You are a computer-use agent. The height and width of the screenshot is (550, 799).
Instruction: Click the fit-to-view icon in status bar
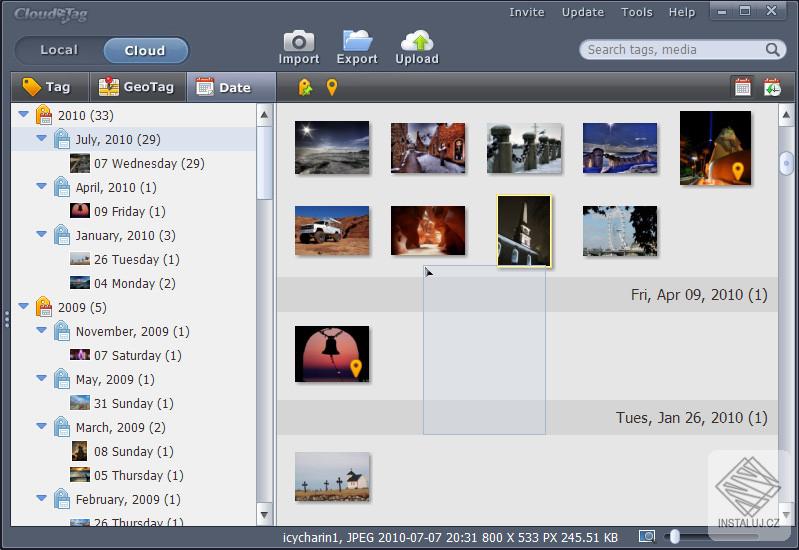point(647,536)
